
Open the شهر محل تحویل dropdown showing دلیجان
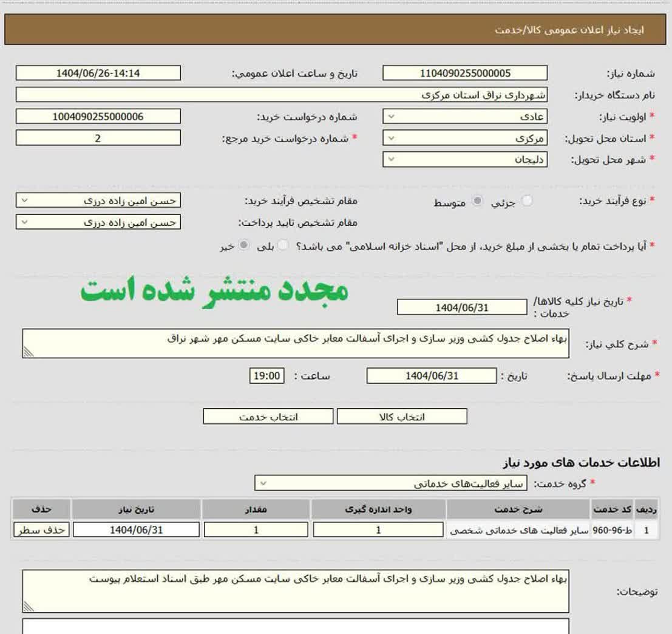pos(464,160)
